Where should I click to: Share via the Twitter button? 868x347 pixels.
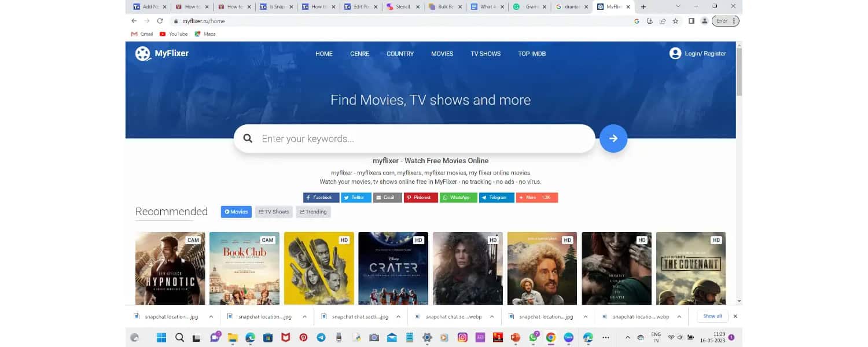click(x=356, y=198)
